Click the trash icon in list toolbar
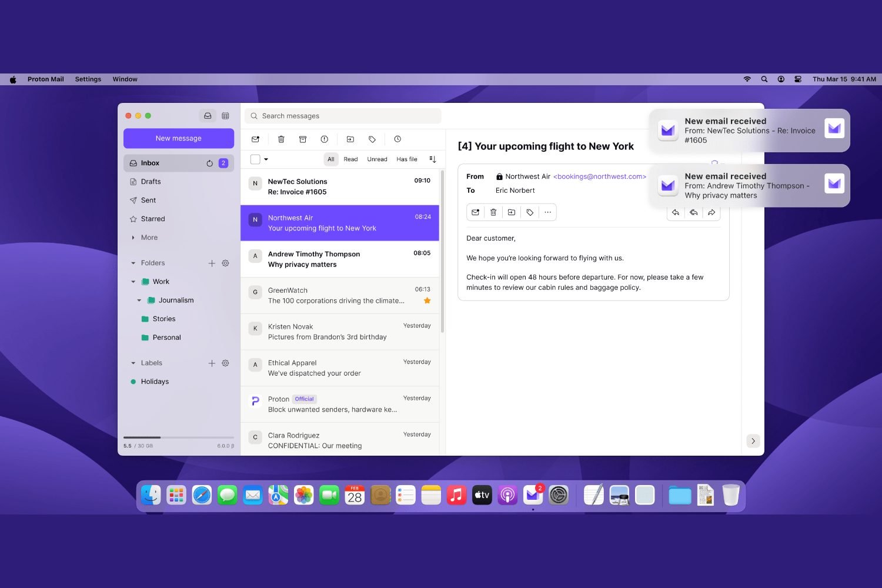 [x=281, y=139]
